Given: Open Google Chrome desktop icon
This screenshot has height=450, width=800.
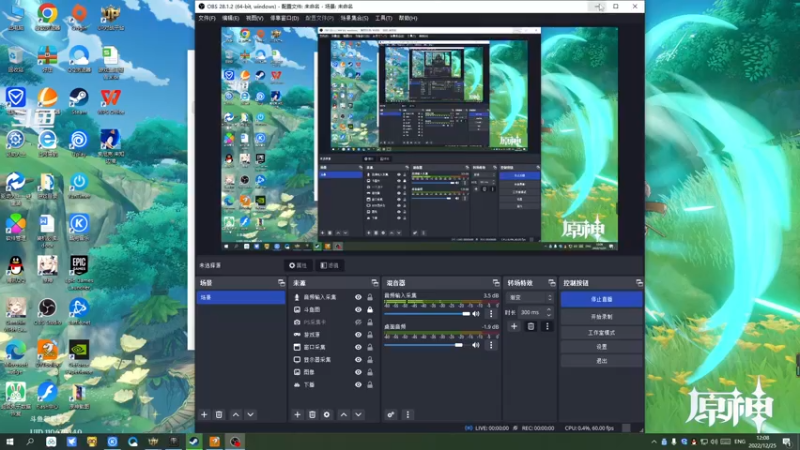Looking at the screenshot, I should point(47,16).
